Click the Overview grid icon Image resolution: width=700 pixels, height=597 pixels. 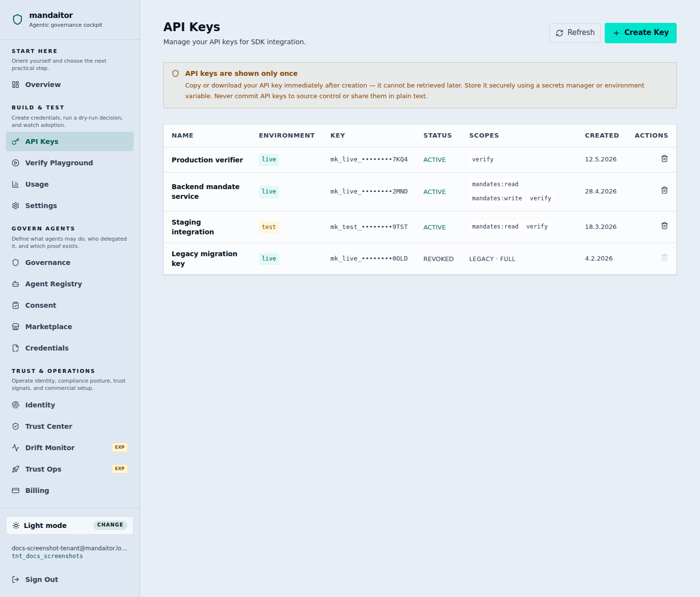[x=16, y=85]
